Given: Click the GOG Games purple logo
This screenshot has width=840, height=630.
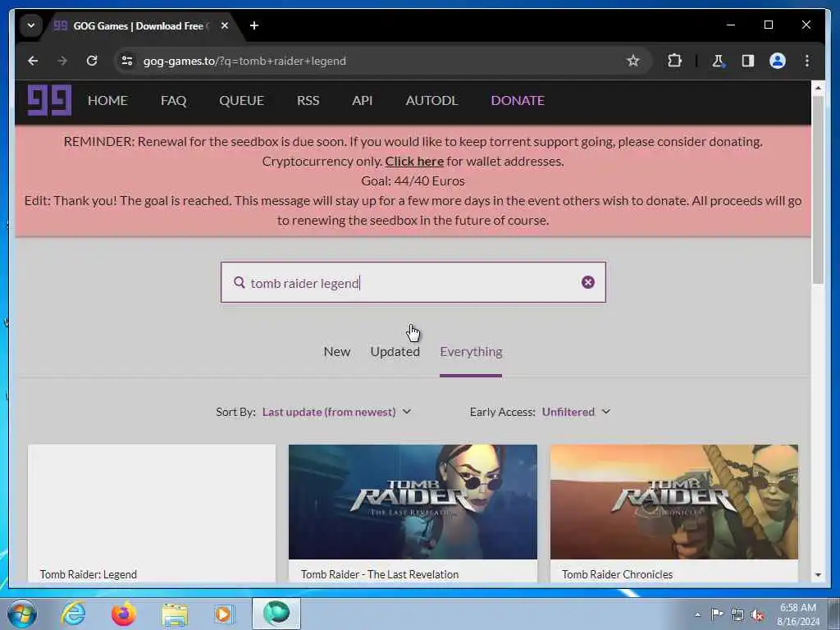Looking at the screenshot, I should (x=49, y=100).
